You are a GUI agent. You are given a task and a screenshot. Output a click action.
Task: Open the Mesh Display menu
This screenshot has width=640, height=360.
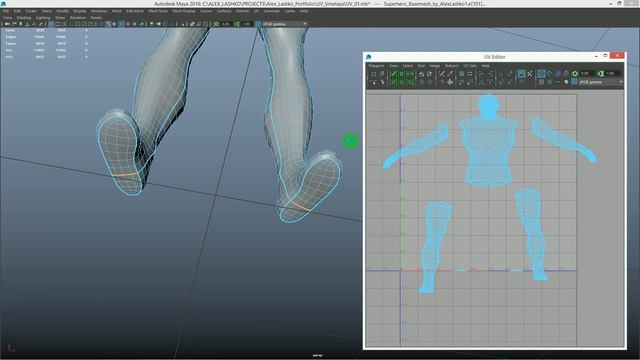pyautogui.click(x=184, y=11)
